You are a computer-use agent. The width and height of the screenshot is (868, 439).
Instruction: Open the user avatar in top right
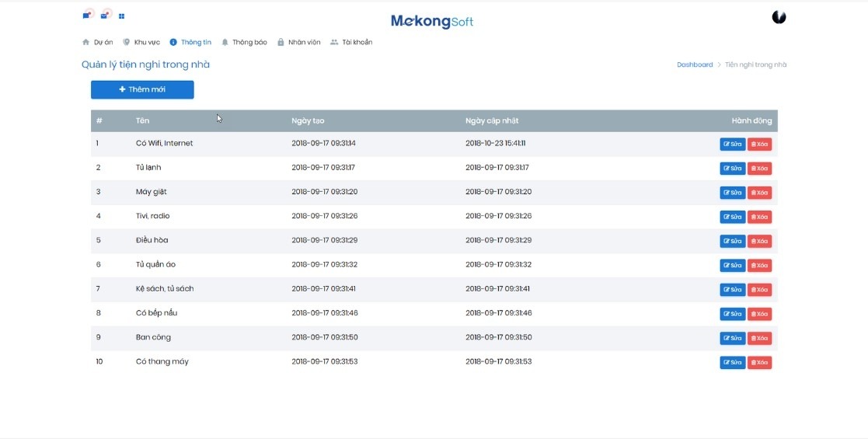(x=779, y=17)
